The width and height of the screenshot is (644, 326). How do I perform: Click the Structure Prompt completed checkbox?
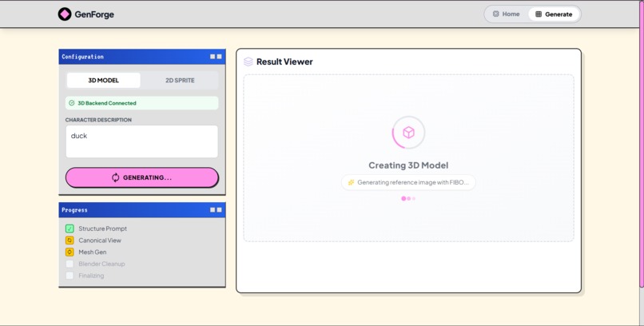[70, 229]
